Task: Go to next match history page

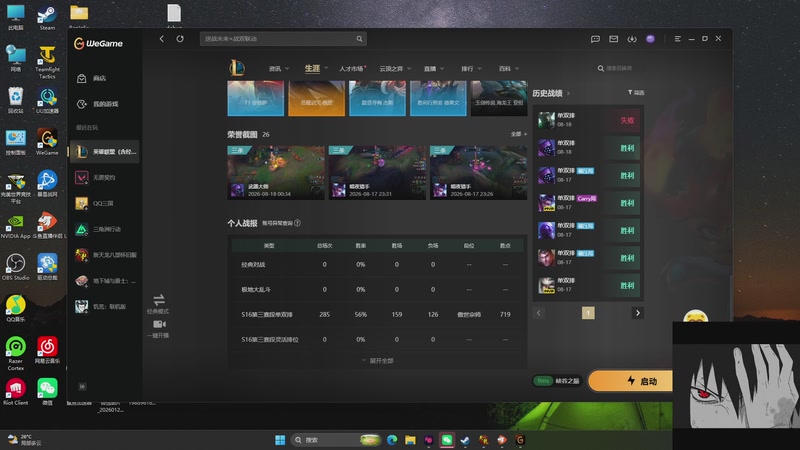Action: click(638, 313)
